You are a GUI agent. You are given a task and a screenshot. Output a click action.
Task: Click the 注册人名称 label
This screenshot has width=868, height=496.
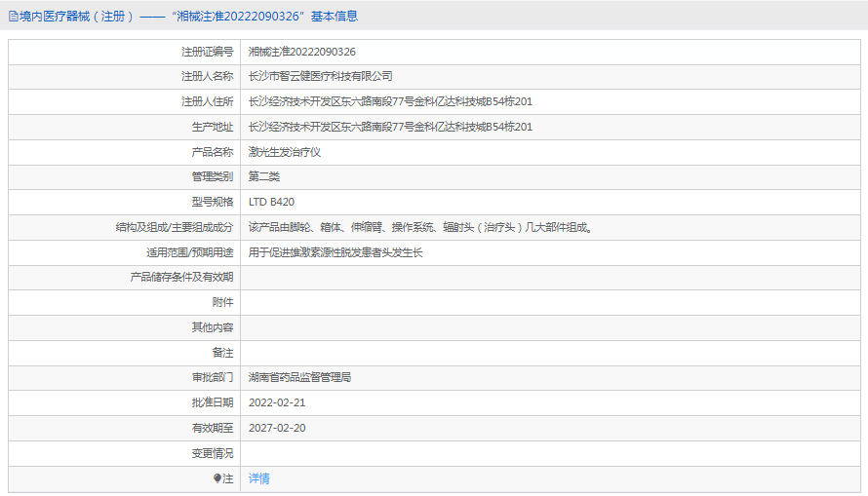tap(208, 76)
